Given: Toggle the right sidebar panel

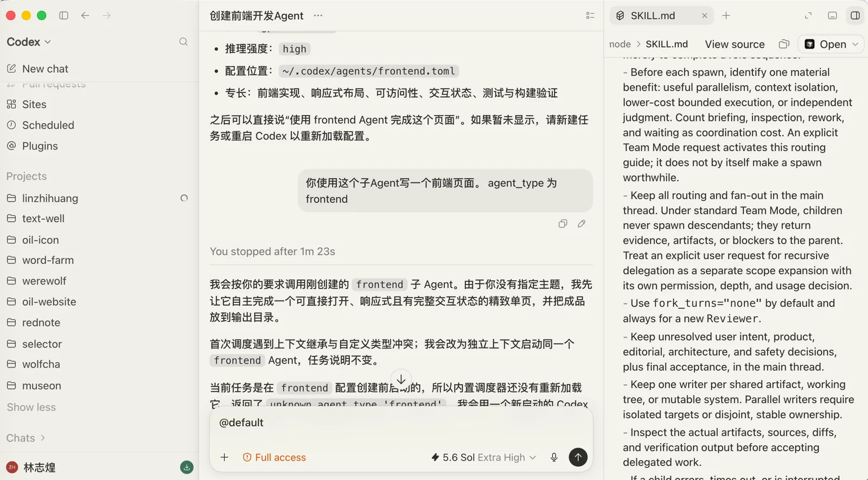Looking at the screenshot, I should 855,16.
